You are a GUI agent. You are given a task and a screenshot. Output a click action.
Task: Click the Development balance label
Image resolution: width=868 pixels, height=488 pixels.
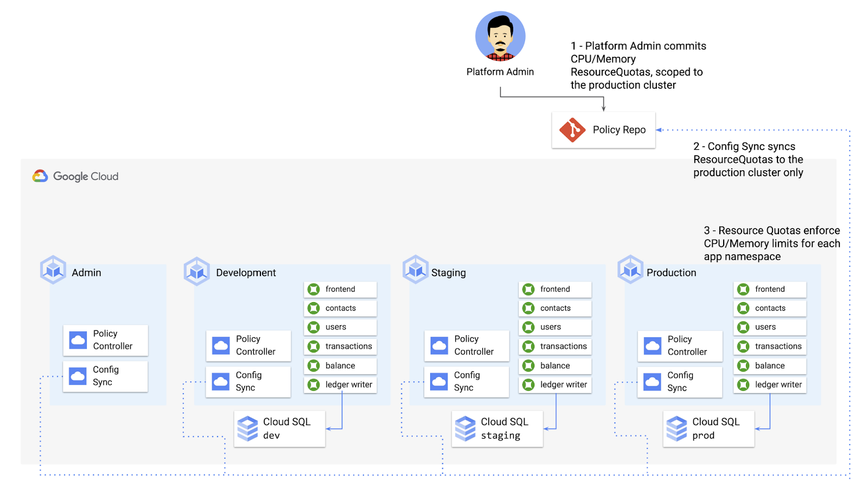(x=340, y=366)
